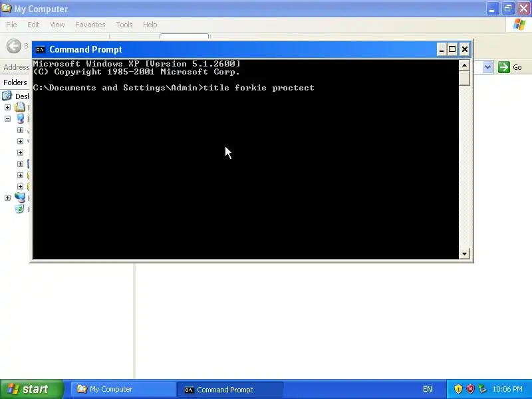
Task: Click the Safely Remove Hardware tray icon
Action: tap(482, 389)
